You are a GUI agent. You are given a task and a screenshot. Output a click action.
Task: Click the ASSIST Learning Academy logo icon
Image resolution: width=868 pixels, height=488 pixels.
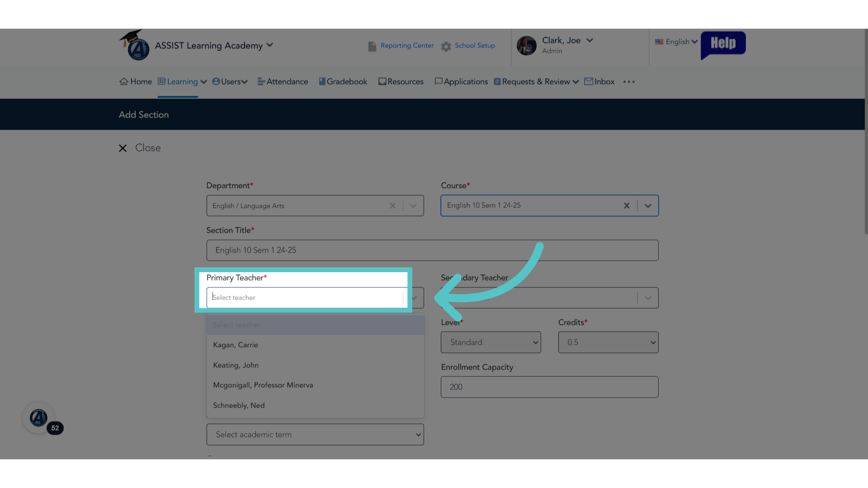[x=135, y=45]
